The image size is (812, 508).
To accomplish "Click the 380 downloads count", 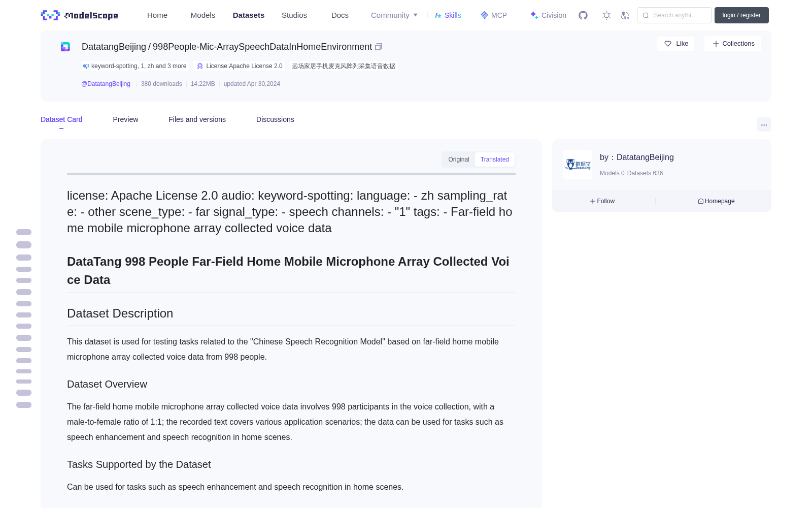I will pos(161,84).
